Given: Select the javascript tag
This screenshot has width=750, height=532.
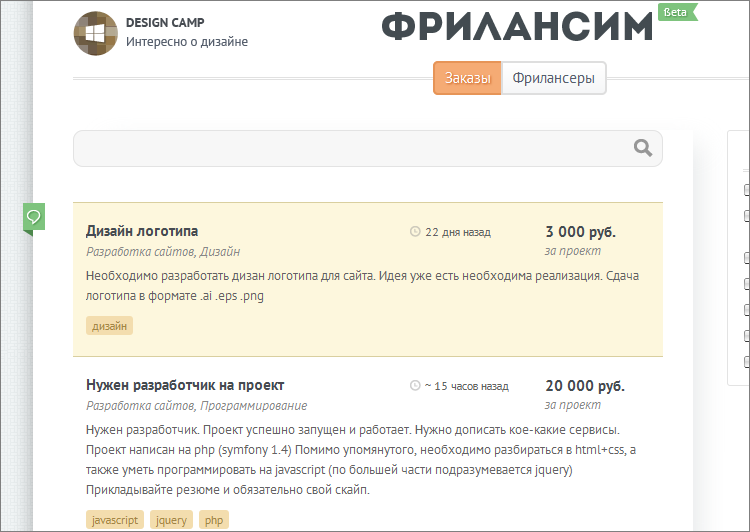Looking at the screenshot, I should [115, 520].
